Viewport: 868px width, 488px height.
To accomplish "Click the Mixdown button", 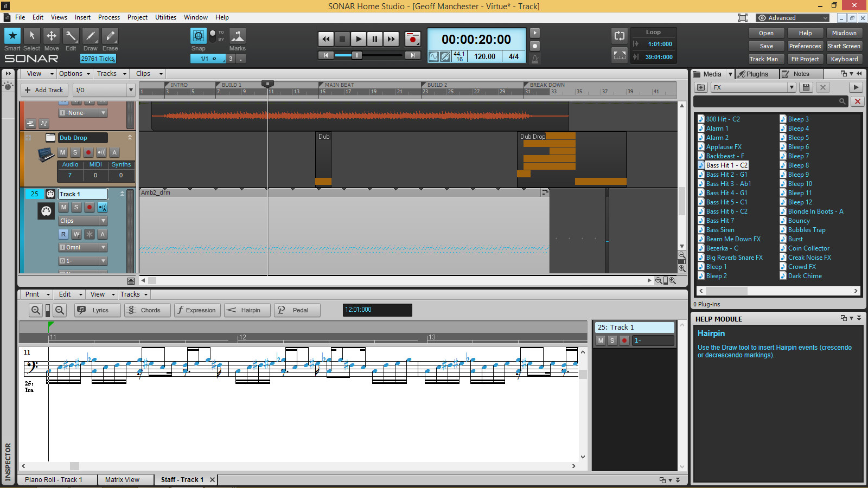I will 844,33.
